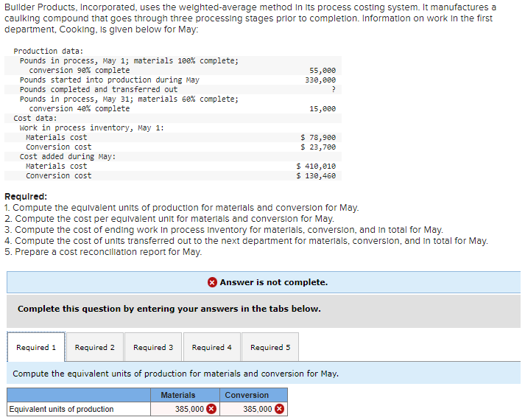The width and height of the screenshot is (525, 420).
Task: Click the '?' for pounds completed and transferred out
Action: (333, 89)
